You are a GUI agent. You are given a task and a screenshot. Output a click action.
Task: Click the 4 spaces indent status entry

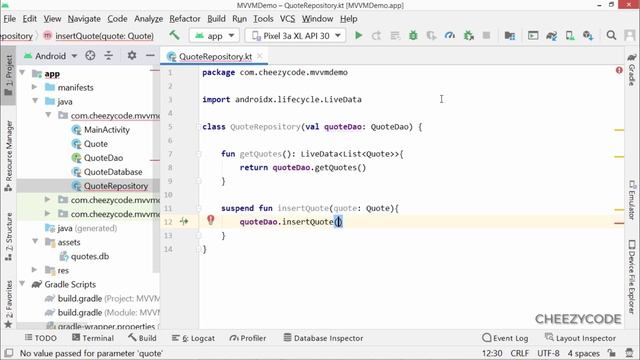point(583,353)
